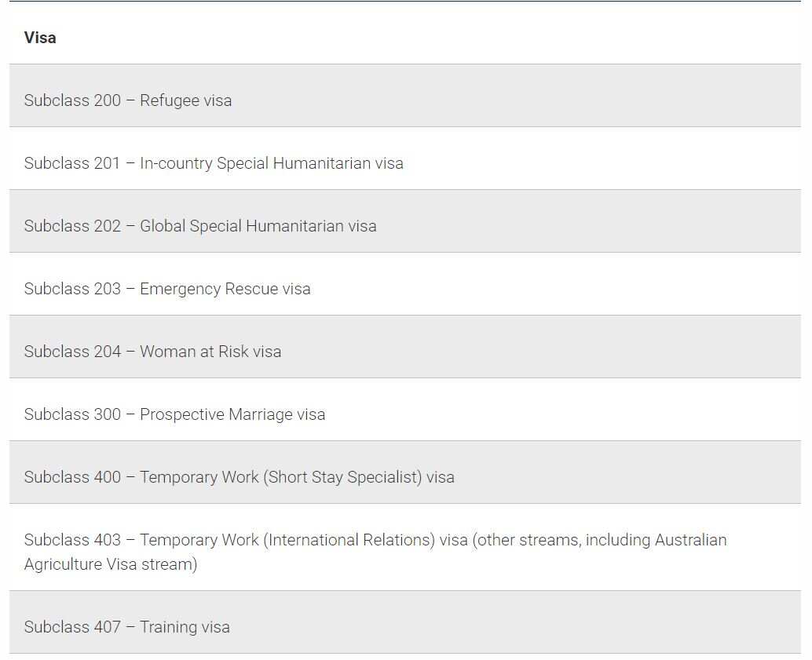Click the words 'Emergency Rescue visa'

(x=225, y=289)
